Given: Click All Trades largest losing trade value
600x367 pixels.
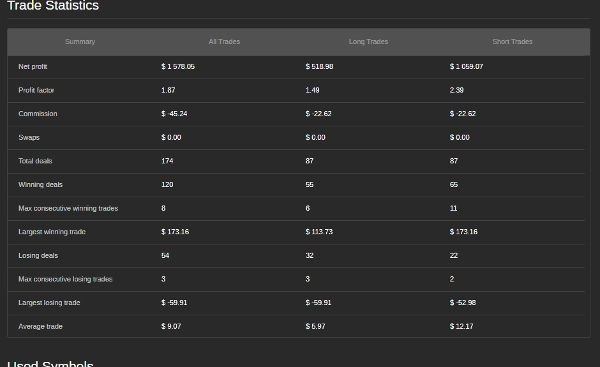Looking at the screenshot, I should coord(174,303).
